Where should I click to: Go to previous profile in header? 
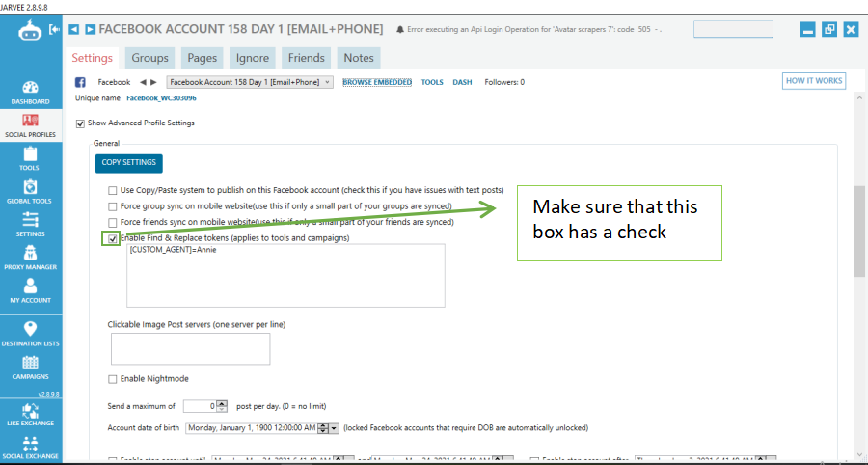coord(73,29)
